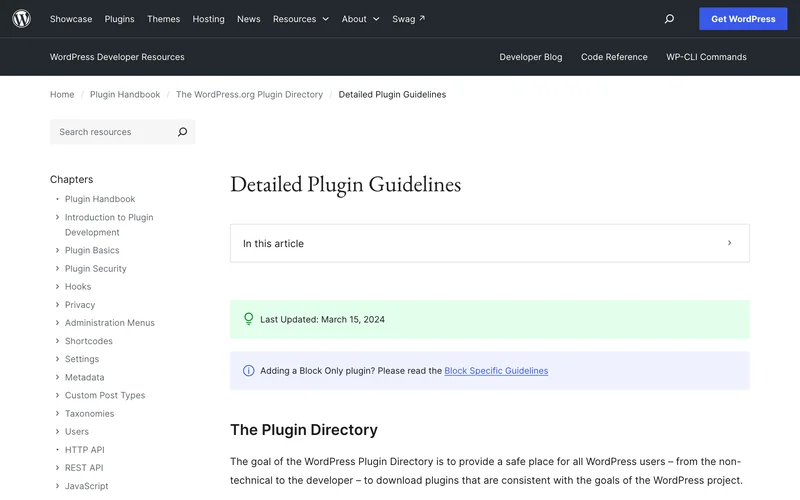Viewport: 800px width, 500px height.
Task: Expand the JavaScript chapter chevron
Action: (x=57, y=485)
